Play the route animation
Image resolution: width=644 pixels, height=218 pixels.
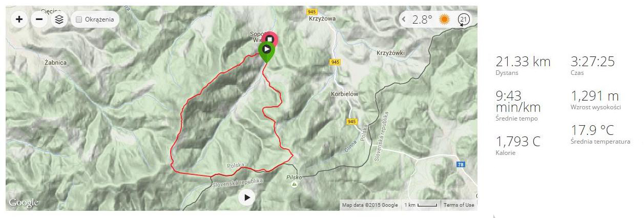point(247,197)
